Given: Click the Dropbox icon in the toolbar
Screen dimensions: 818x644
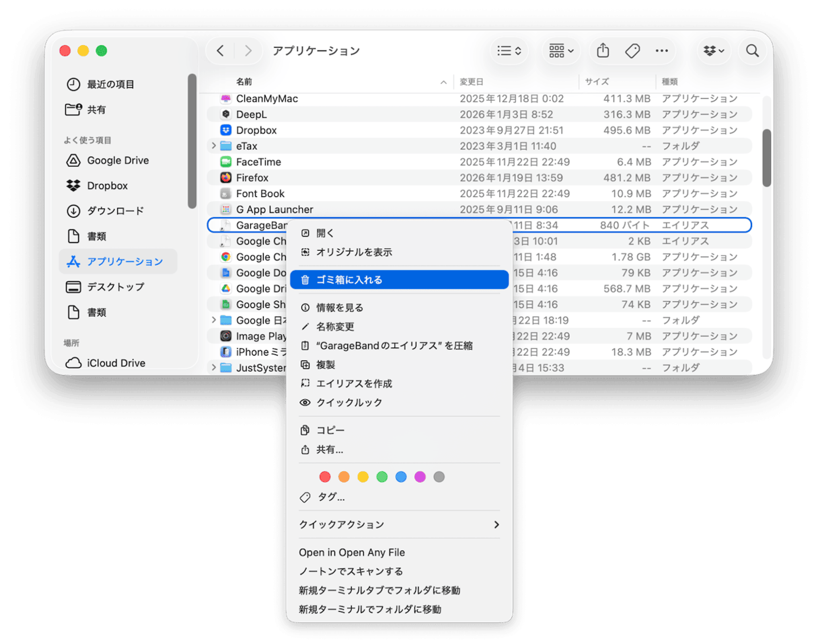Looking at the screenshot, I should pyautogui.click(x=710, y=50).
